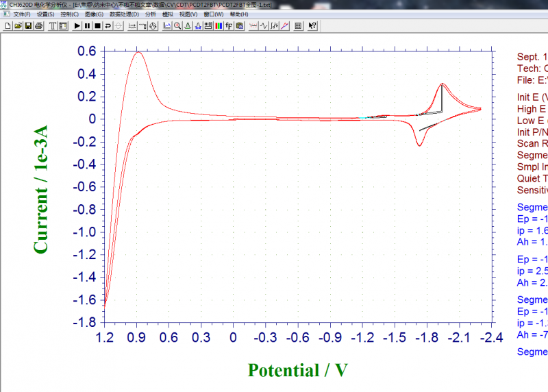
Task: Click the zero current icon
Action: (119, 26)
